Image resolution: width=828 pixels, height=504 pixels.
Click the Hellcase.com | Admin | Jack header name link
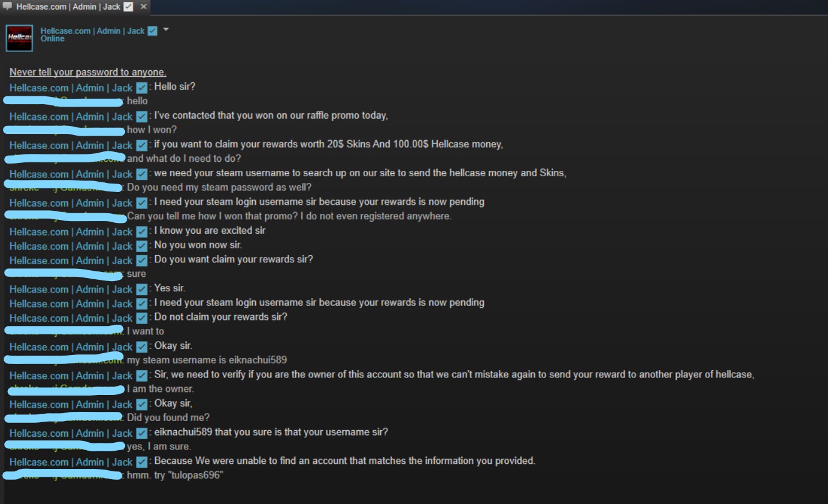point(93,31)
